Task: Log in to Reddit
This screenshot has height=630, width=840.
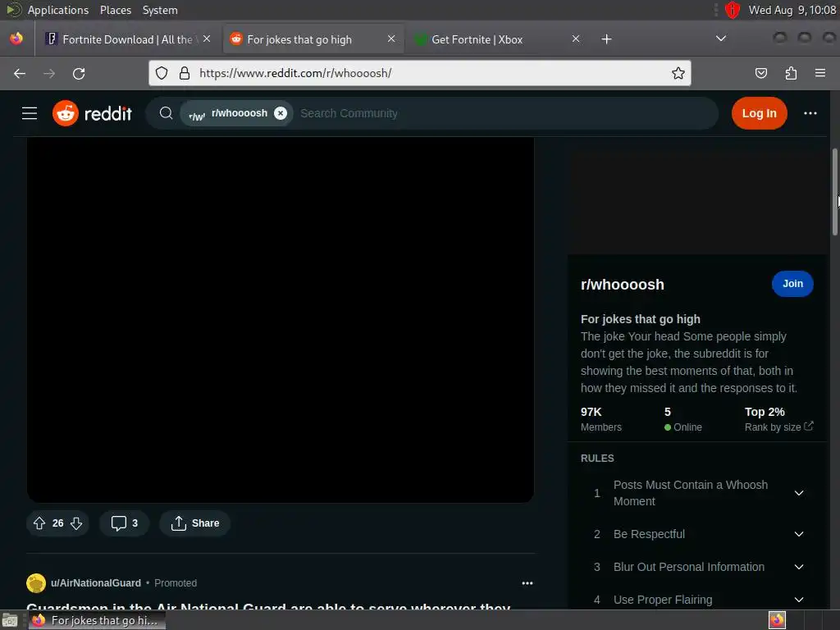Action: (x=759, y=113)
